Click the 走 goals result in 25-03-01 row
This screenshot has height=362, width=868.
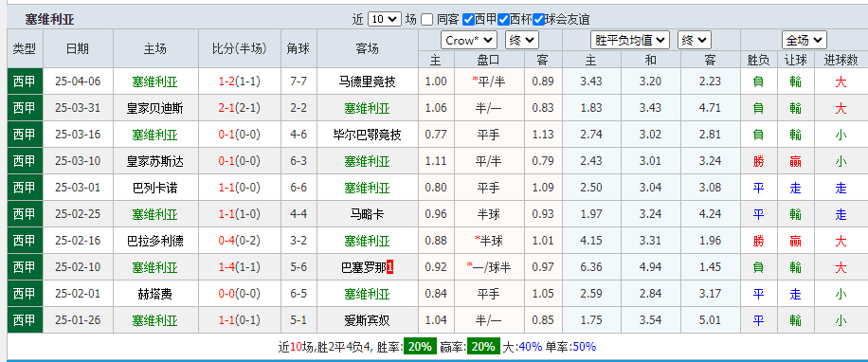tap(841, 188)
